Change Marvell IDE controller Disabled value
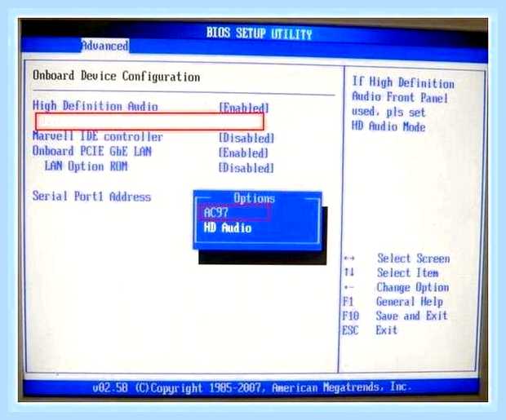506x420 pixels. [x=246, y=138]
